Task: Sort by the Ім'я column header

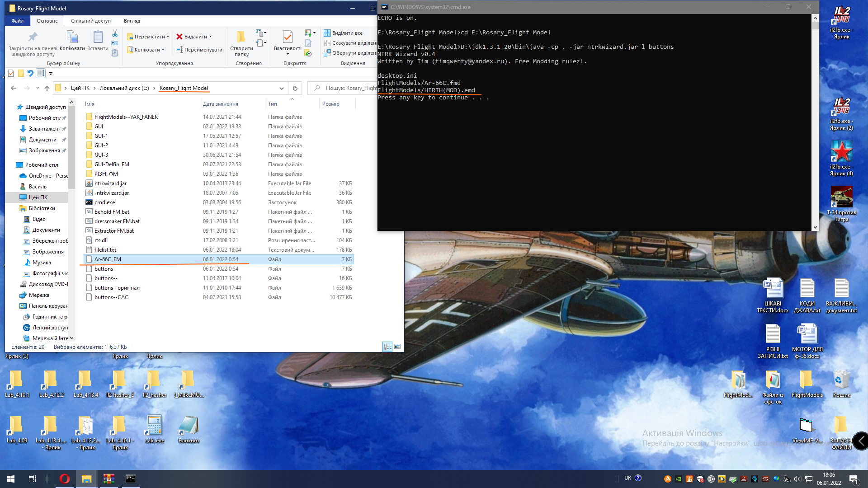Action: click(x=141, y=104)
